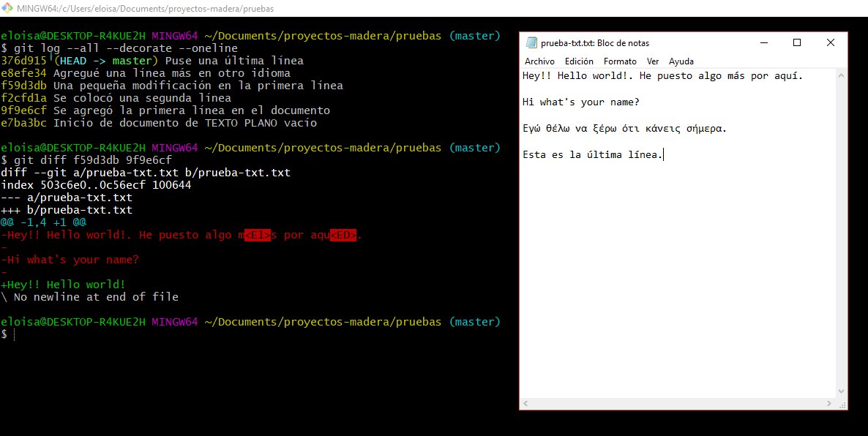Close the prueba-txt.txt Notepad window
The width and height of the screenshot is (868, 436).
pyautogui.click(x=831, y=42)
